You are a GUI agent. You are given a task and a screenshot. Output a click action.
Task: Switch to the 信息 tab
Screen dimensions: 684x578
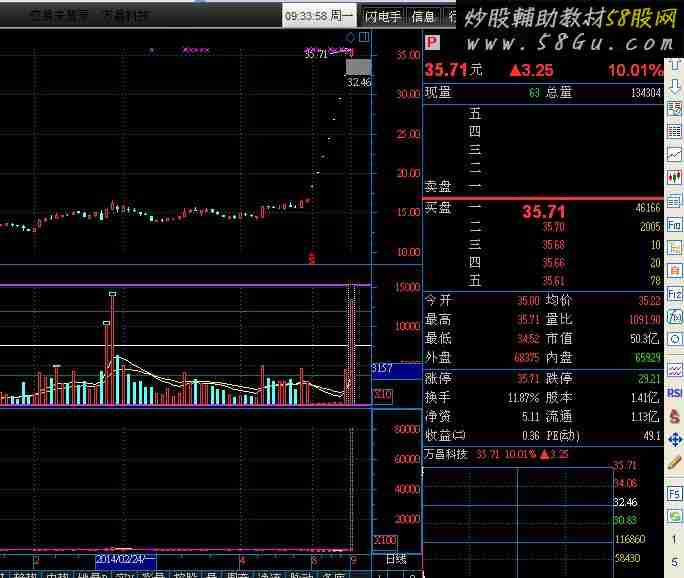pyautogui.click(x=423, y=16)
